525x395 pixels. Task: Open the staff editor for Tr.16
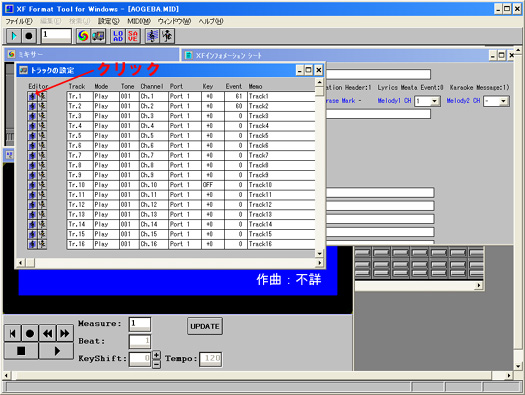click(32, 244)
